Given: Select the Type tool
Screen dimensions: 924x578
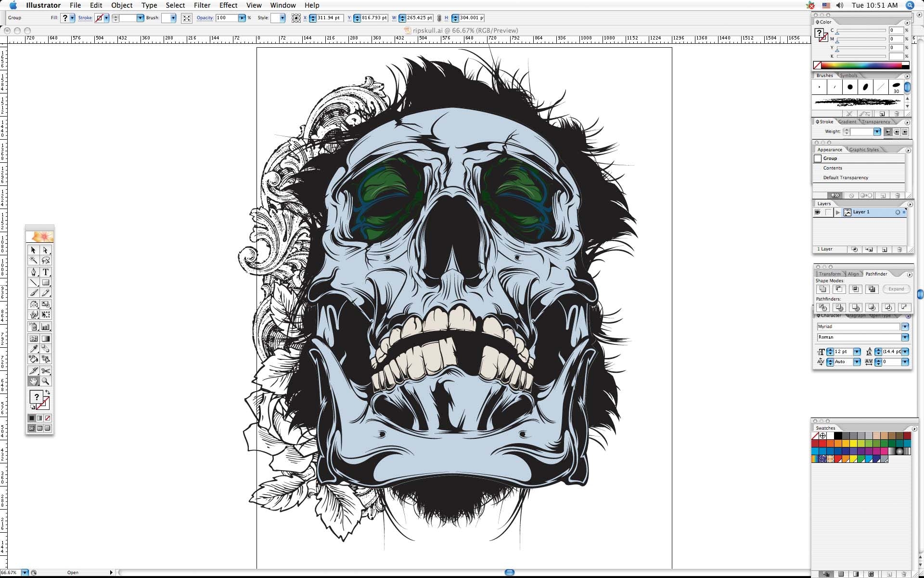Looking at the screenshot, I should [x=46, y=272].
